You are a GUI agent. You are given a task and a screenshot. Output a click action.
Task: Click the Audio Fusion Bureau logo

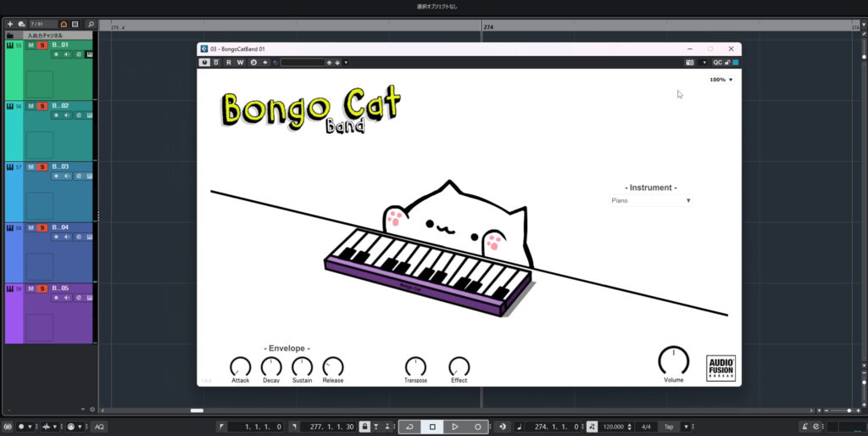click(721, 368)
